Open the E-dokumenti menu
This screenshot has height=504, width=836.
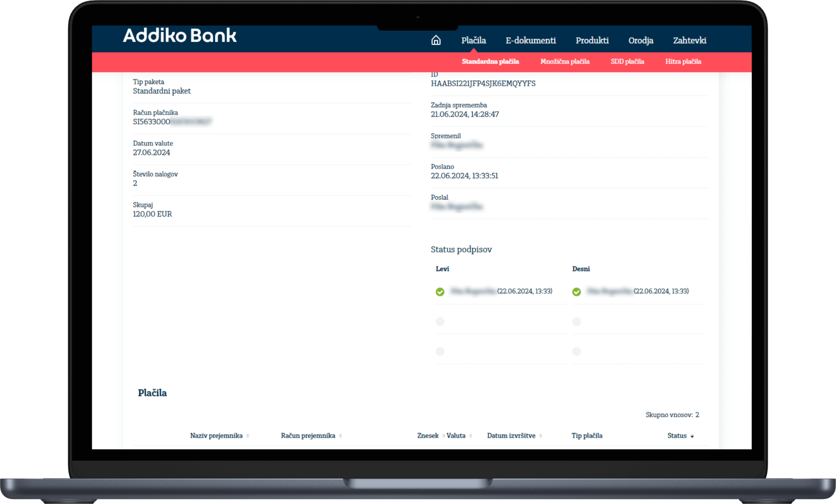pos(531,40)
